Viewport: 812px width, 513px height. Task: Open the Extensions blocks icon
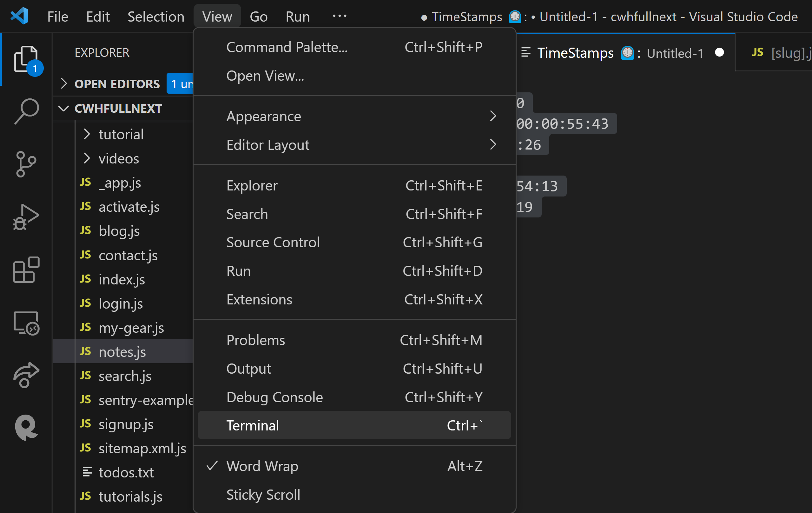tap(26, 270)
